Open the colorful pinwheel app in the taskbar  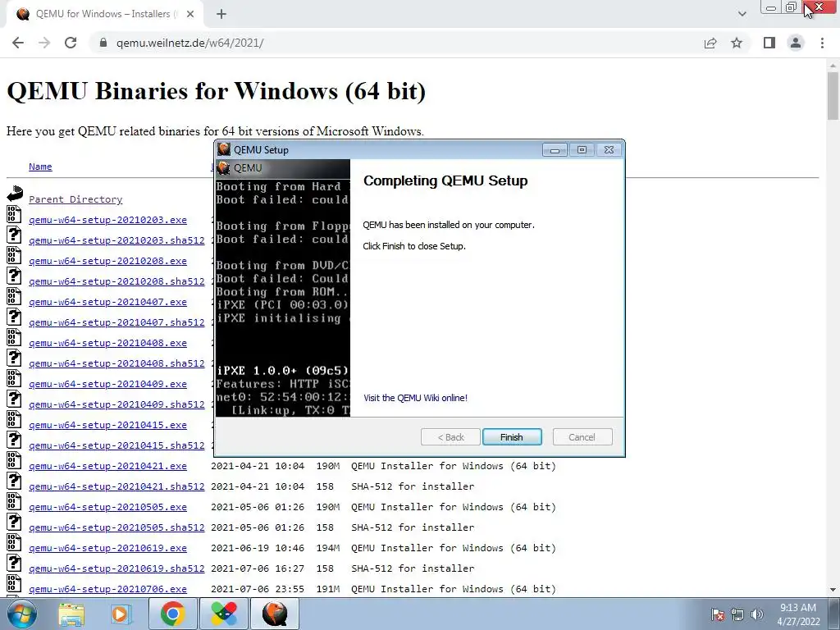coord(223,614)
